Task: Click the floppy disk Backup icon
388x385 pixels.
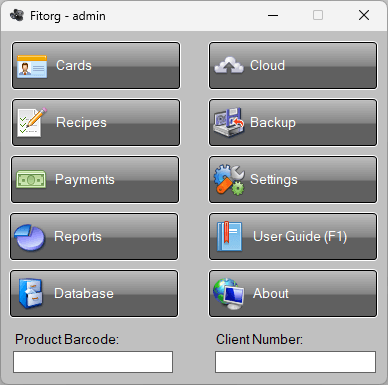Action: [x=229, y=122]
